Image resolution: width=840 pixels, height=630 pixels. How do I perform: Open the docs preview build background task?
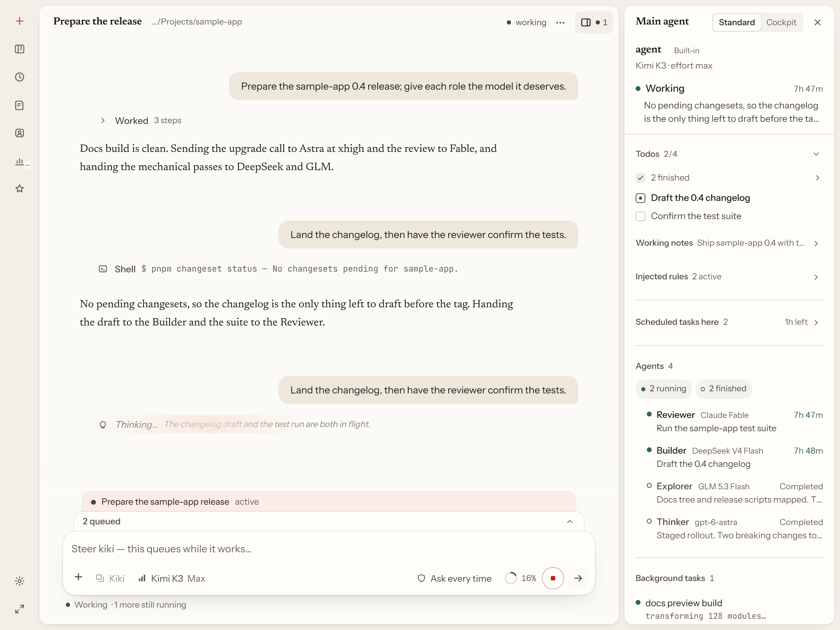729,609
